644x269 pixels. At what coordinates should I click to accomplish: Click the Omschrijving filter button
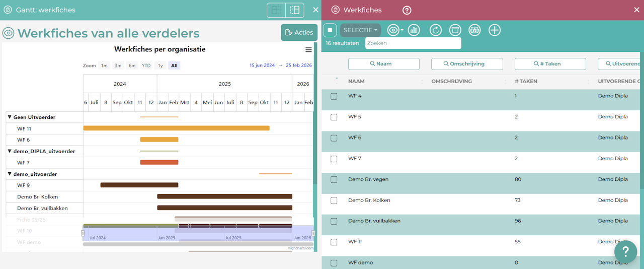tap(467, 64)
